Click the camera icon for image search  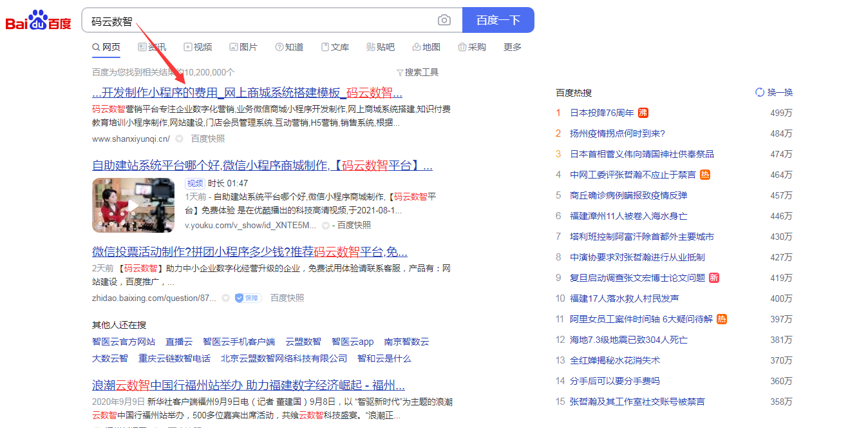(x=444, y=20)
